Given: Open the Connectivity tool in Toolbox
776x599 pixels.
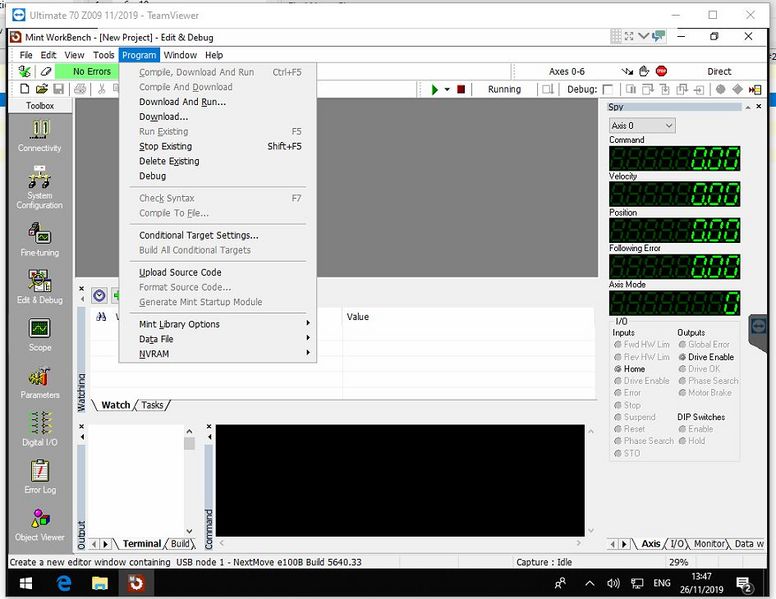Looking at the screenshot, I should [40, 136].
